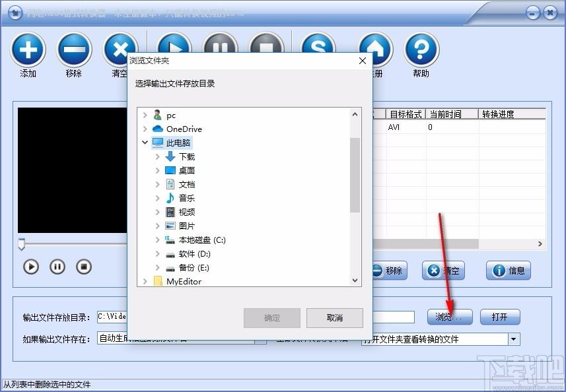This screenshot has width=566, height=392.
Task: Click the Info (信息) button
Action: click(x=509, y=271)
